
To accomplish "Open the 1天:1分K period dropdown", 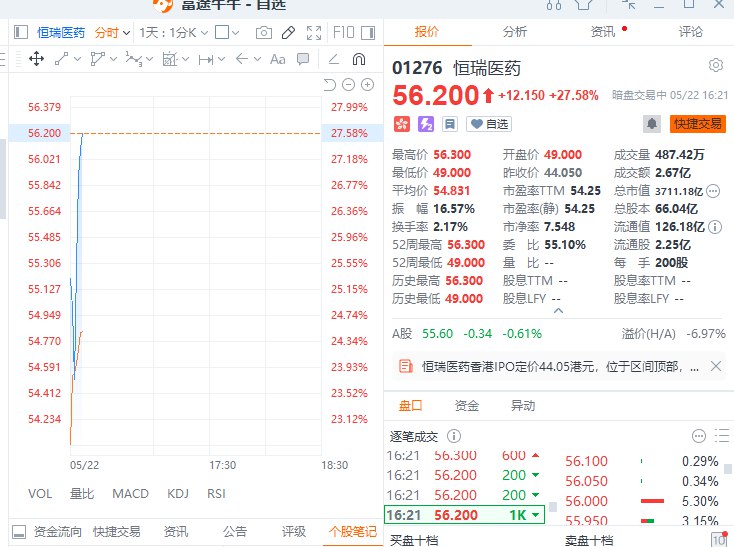I will tap(173, 33).
